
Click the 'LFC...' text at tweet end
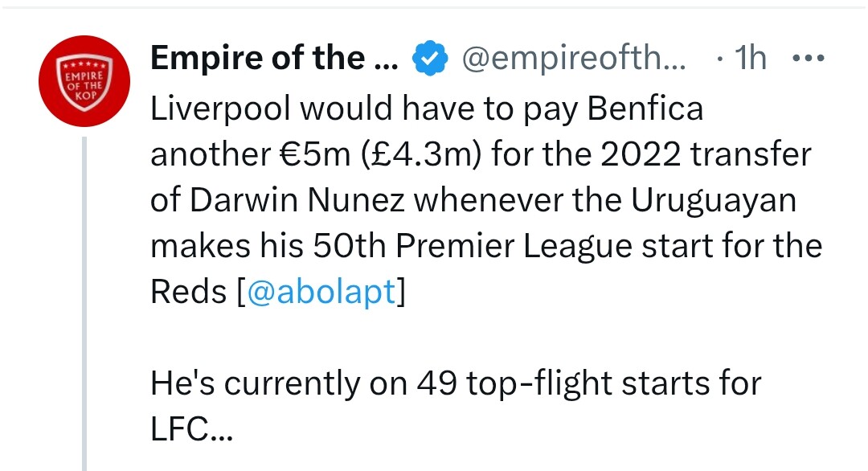pos(191,428)
